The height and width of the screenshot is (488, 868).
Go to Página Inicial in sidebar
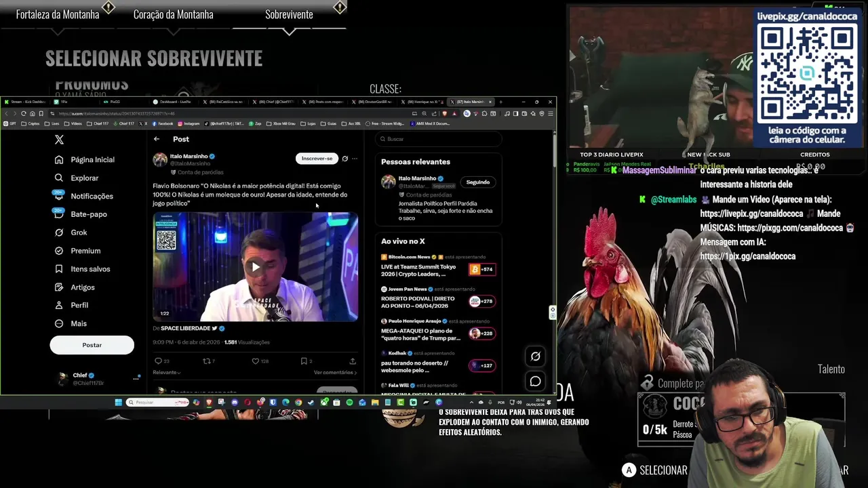[x=85, y=160]
